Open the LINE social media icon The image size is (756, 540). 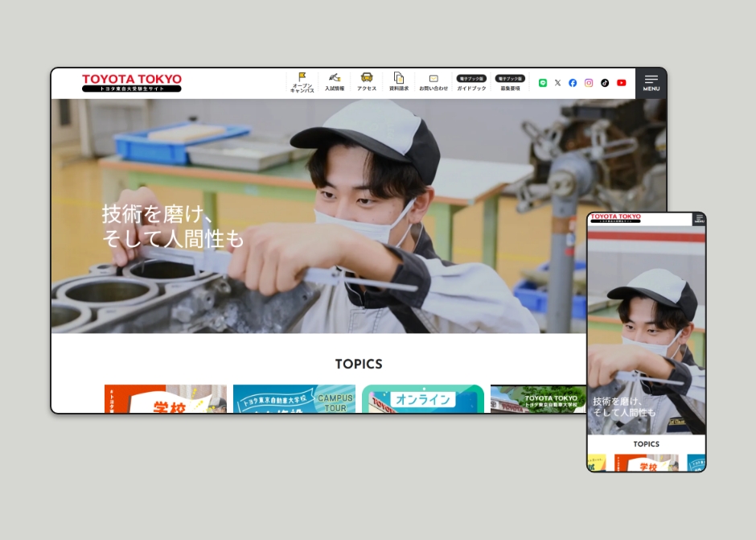click(x=543, y=82)
